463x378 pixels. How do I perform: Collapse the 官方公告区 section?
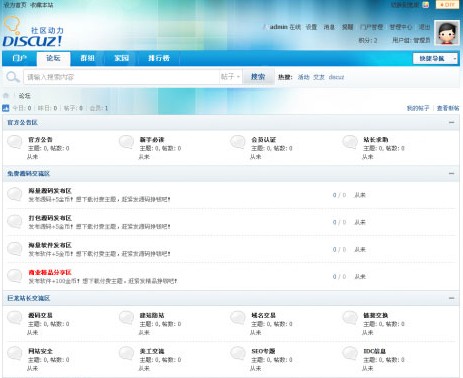[451, 123]
